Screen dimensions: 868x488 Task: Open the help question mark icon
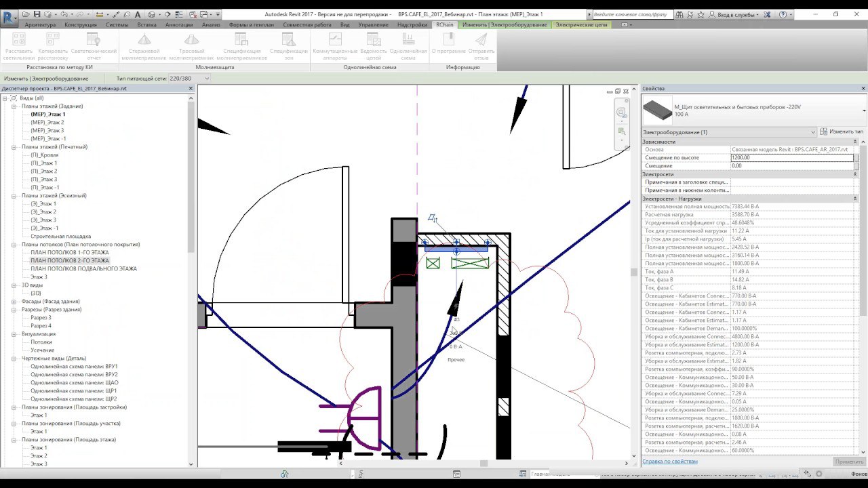(x=783, y=14)
